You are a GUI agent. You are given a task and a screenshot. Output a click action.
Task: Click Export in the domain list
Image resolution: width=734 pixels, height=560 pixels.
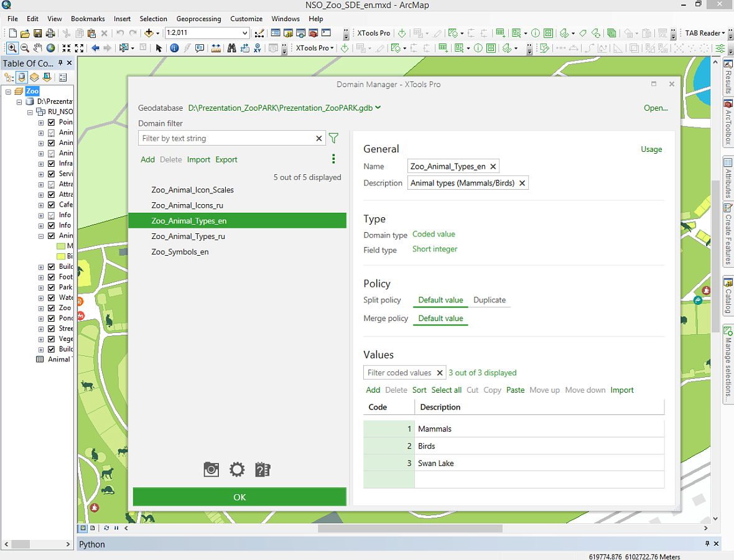point(226,160)
